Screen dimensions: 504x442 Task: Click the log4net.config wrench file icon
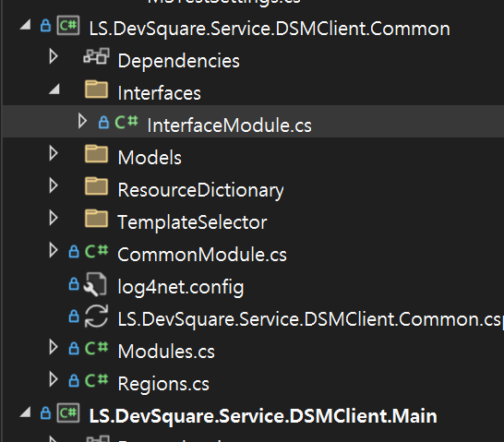point(95,284)
